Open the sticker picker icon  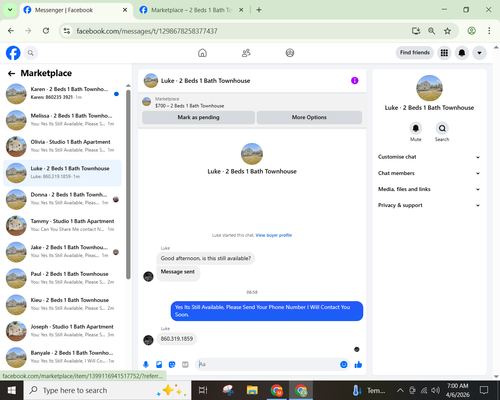[x=172, y=365]
